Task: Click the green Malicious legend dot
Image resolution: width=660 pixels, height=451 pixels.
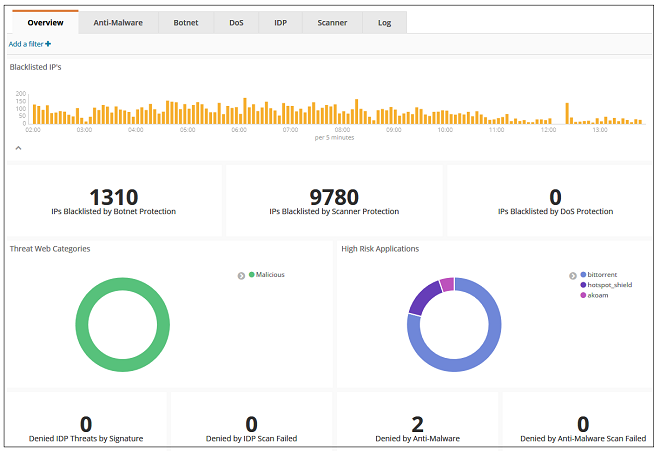Action: [251, 274]
